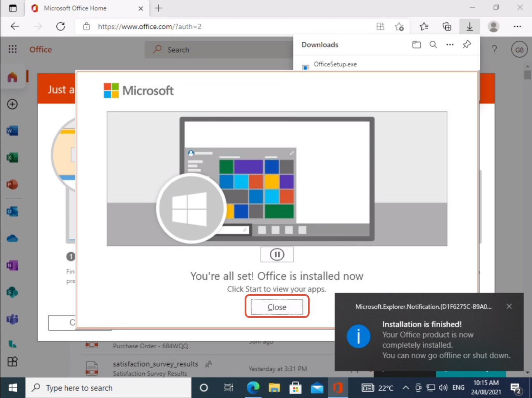
Task: Click the browser profile icon
Action: [493, 27]
